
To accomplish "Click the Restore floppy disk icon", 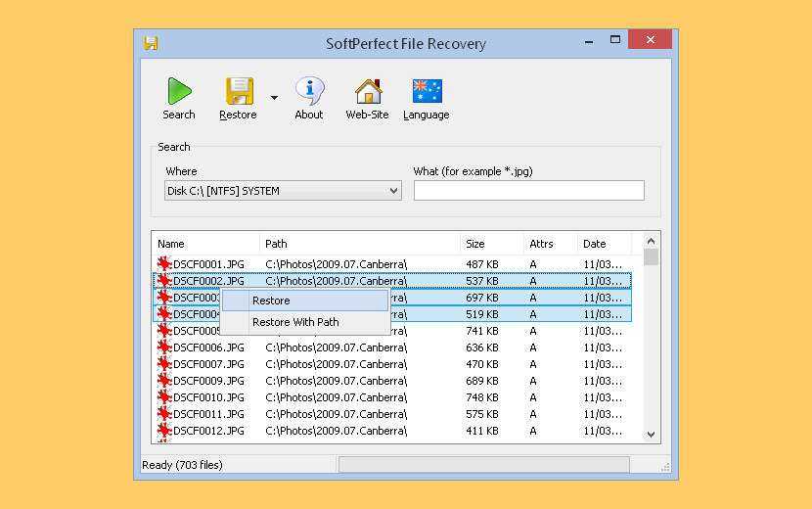I will (x=239, y=91).
